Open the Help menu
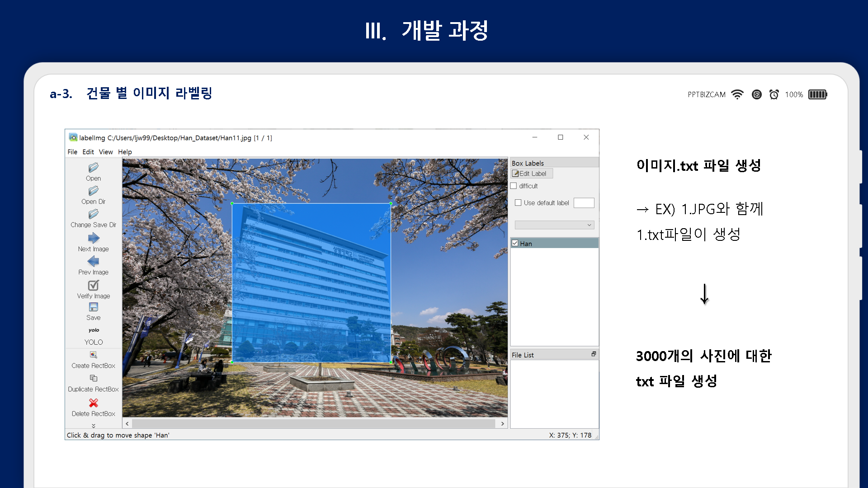Image resolution: width=868 pixels, height=488 pixels. [125, 152]
